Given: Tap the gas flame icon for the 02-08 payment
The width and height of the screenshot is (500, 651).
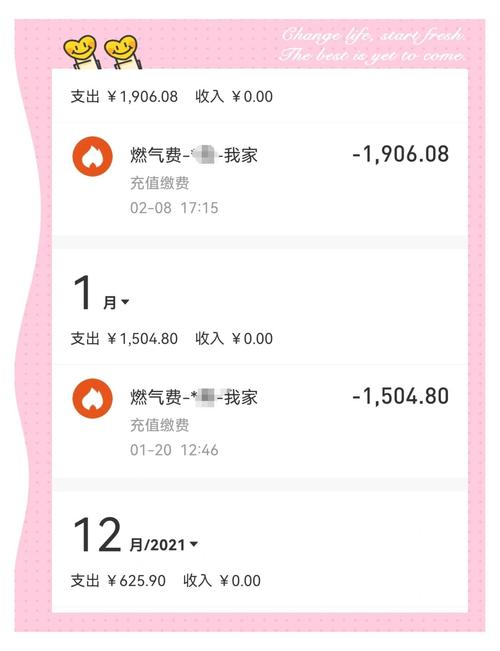Looking at the screenshot, I should [92, 157].
